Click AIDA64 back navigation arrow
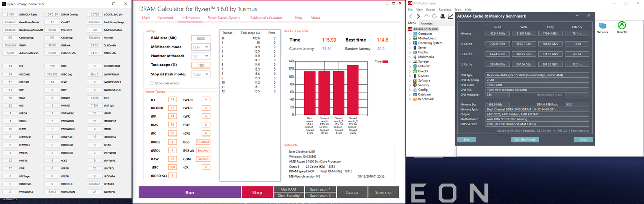 click(x=411, y=16)
